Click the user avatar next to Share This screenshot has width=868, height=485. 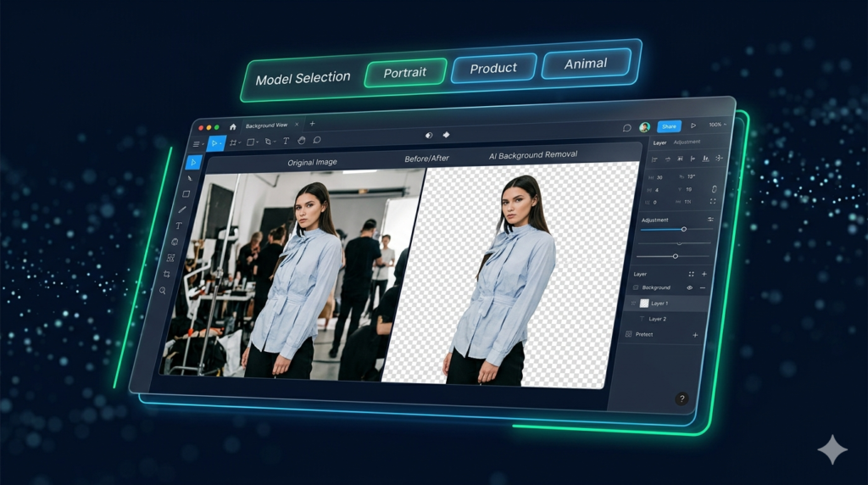coord(644,127)
